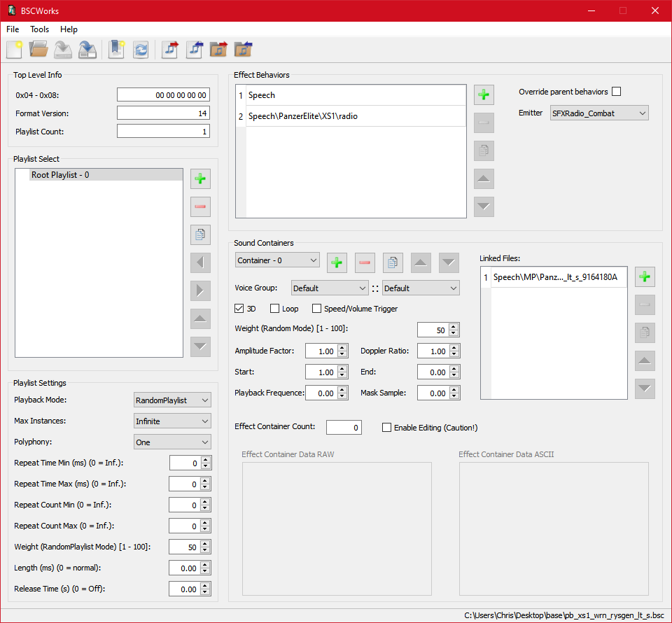The image size is (672, 623).
Task: Open the Max Instances Infinite dropdown
Action: (x=172, y=421)
